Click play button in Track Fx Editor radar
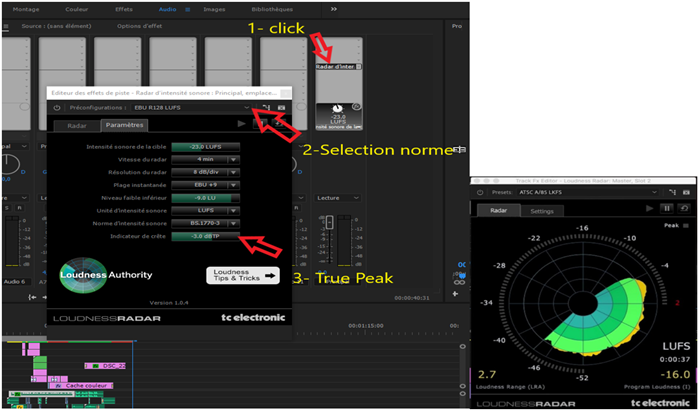 [650, 208]
